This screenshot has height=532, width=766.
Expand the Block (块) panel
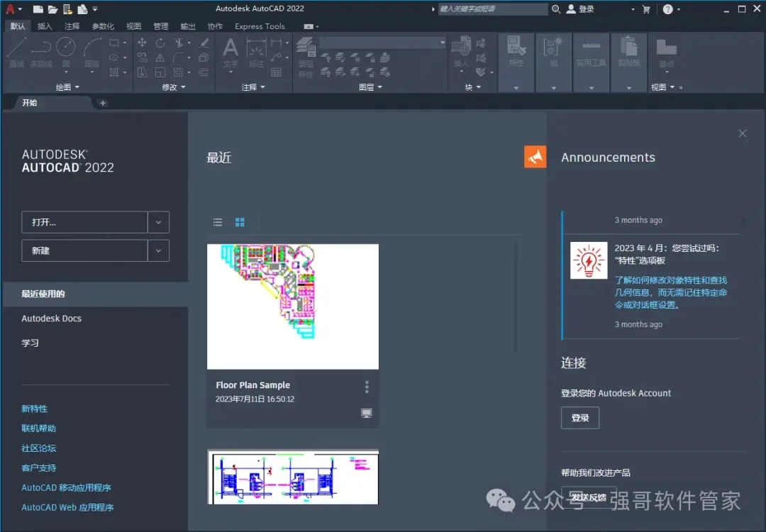tap(473, 87)
